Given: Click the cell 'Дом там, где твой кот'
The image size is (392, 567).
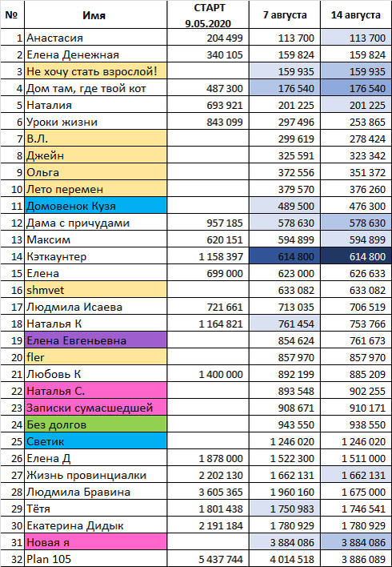Looking at the screenshot, I should 95,88.
